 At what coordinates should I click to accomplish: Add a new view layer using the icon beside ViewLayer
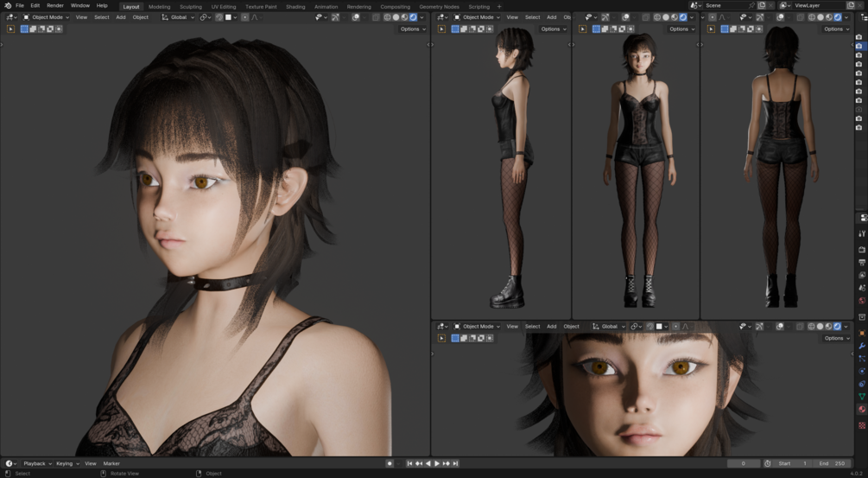click(851, 5)
